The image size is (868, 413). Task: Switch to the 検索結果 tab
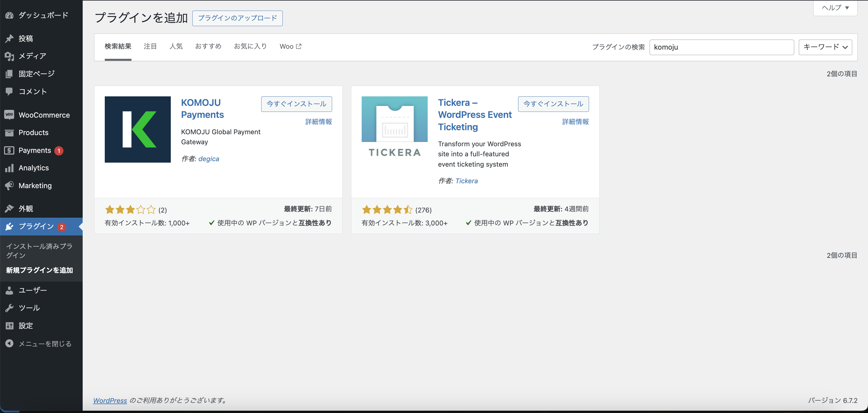pyautogui.click(x=118, y=46)
